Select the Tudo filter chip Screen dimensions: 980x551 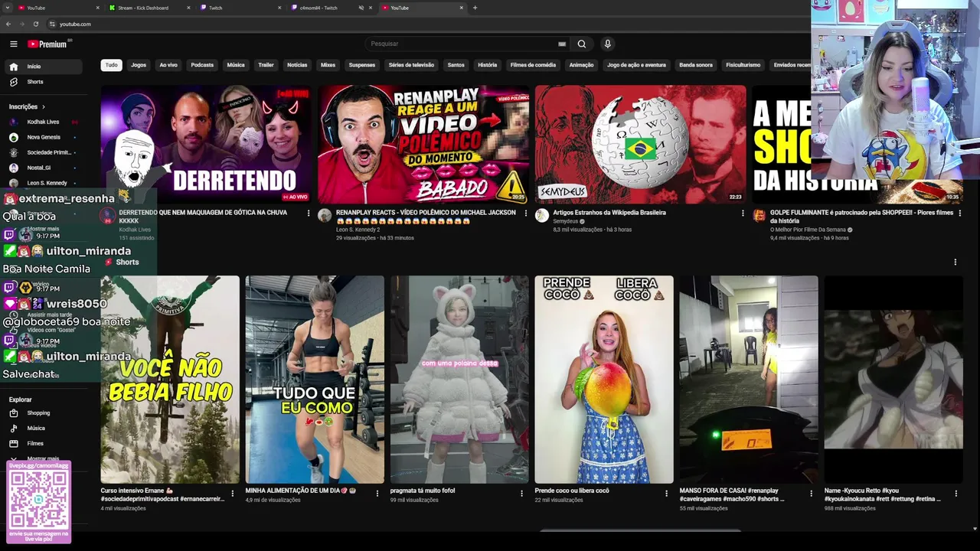coord(112,65)
